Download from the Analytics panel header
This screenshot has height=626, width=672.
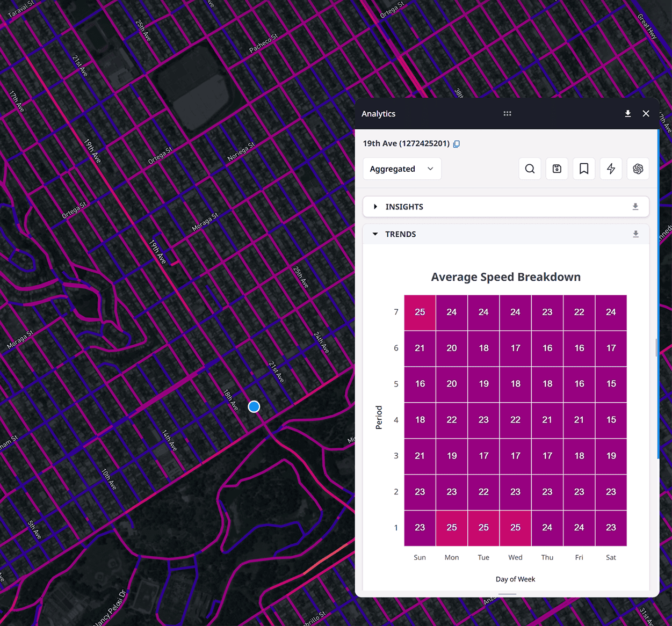pyautogui.click(x=628, y=114)
